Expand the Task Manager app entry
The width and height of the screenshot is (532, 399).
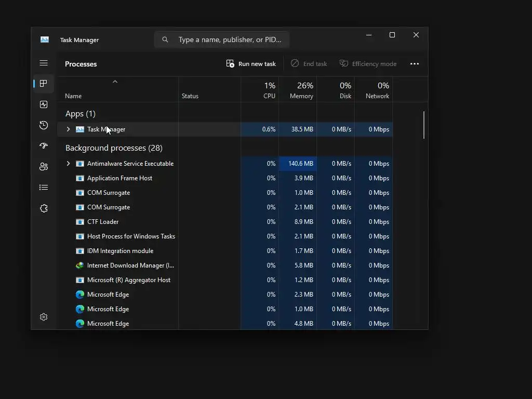[x=68, y=129]
